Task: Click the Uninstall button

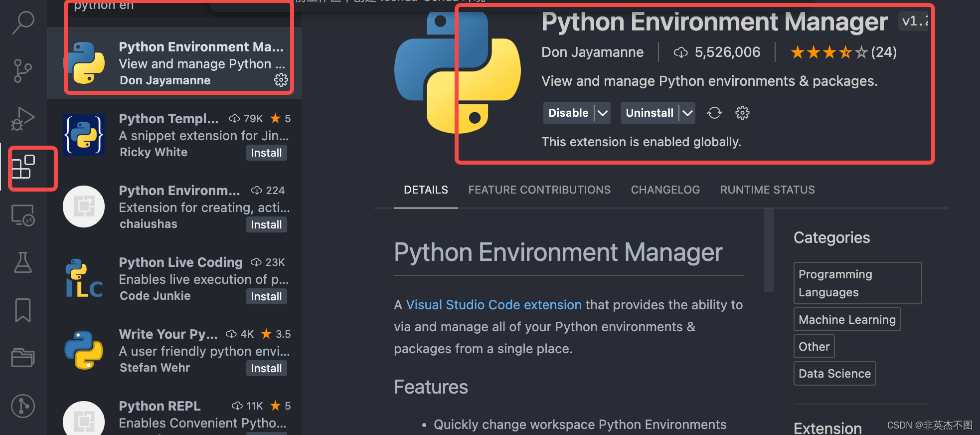Action: (x=650, y=113)
